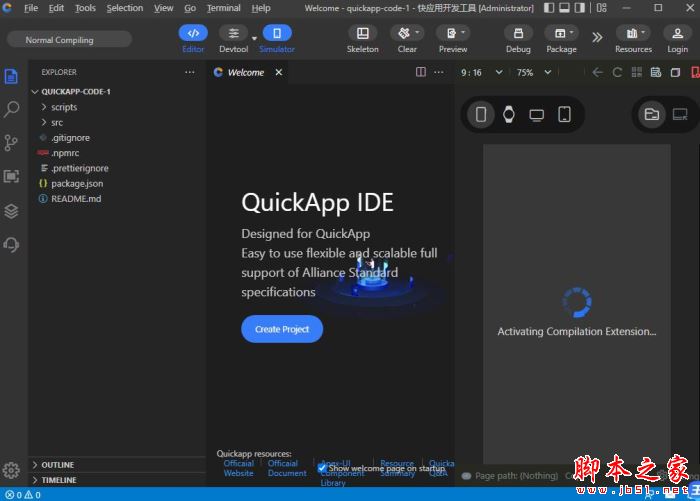Open the Skeleton tool in toolbar
The width and height of the screenshot is (700, 501).
pyautogui.click(x=362, y=33)
